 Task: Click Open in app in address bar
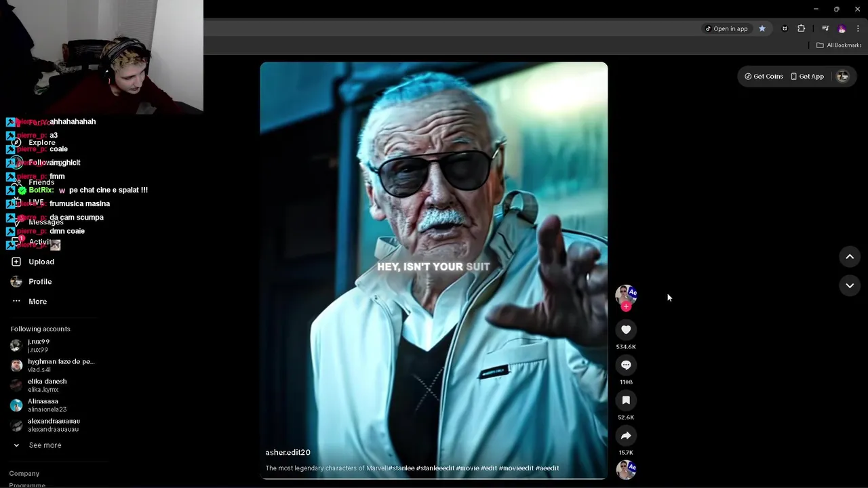click(x=726, y=28)
